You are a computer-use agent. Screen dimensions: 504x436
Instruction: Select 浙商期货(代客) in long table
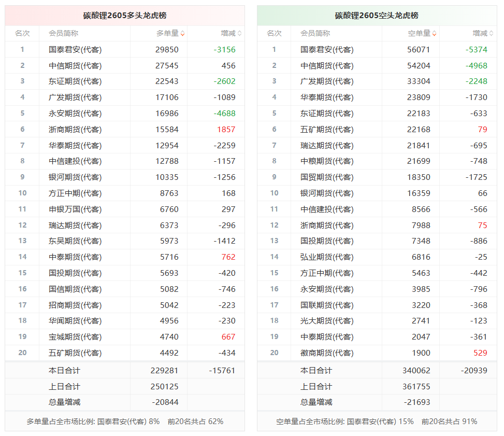click(75, 130)
